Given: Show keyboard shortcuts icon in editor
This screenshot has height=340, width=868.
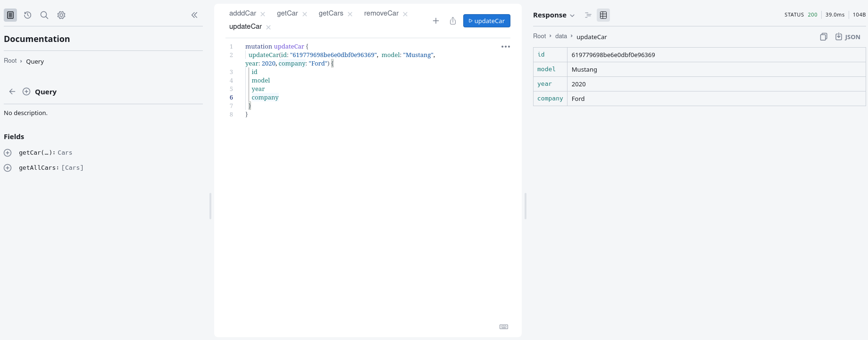Looking at the screenshot, I should [x=504, y=327].
